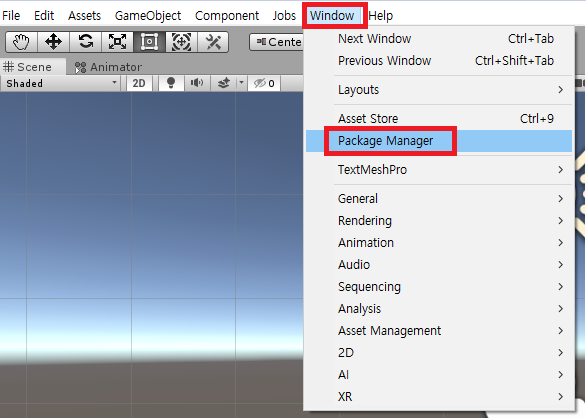
Task: Open the Help menu
Action: coord(380,16)
